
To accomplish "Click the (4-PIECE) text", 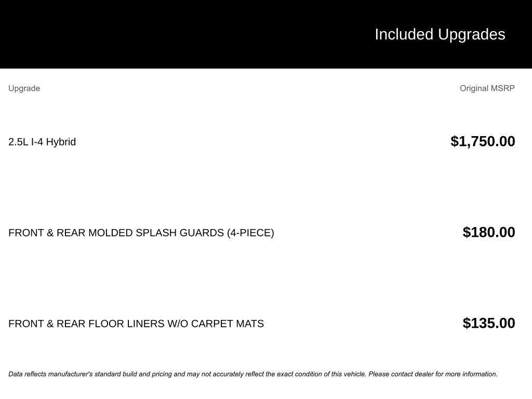I will click(250, 233).
